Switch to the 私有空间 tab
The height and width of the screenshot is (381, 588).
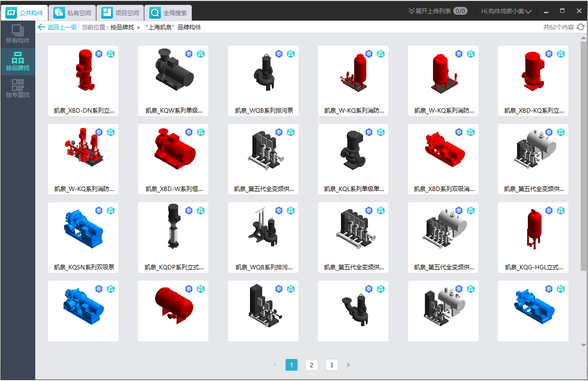tap(72, 13)
